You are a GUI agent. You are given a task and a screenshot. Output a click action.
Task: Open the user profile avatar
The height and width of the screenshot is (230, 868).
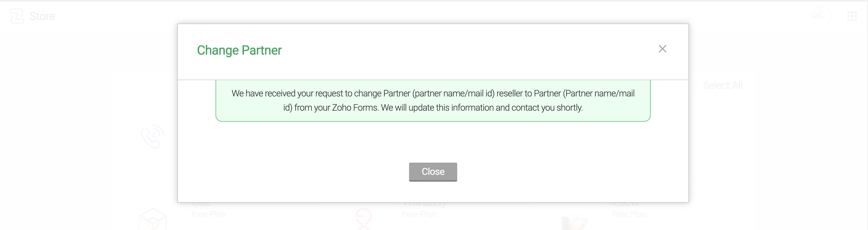tap(821, 16)
